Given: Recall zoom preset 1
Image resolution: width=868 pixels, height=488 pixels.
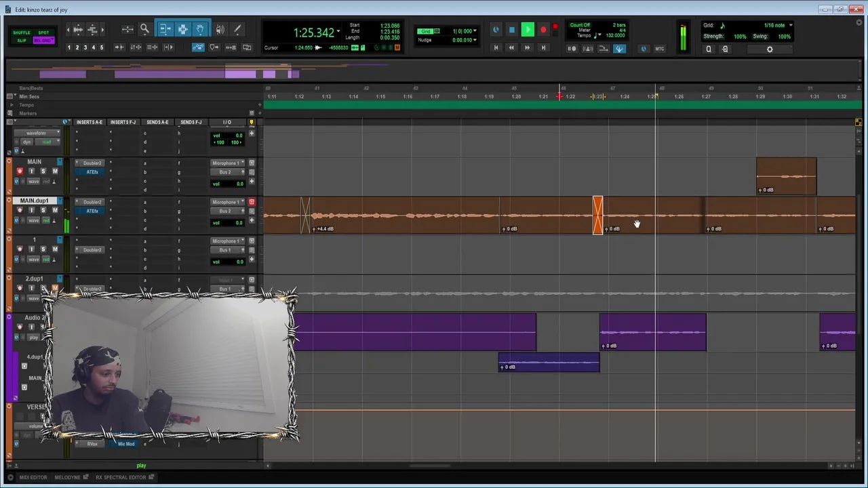Looking at the screenshot, I should click(x=69, y=47).
